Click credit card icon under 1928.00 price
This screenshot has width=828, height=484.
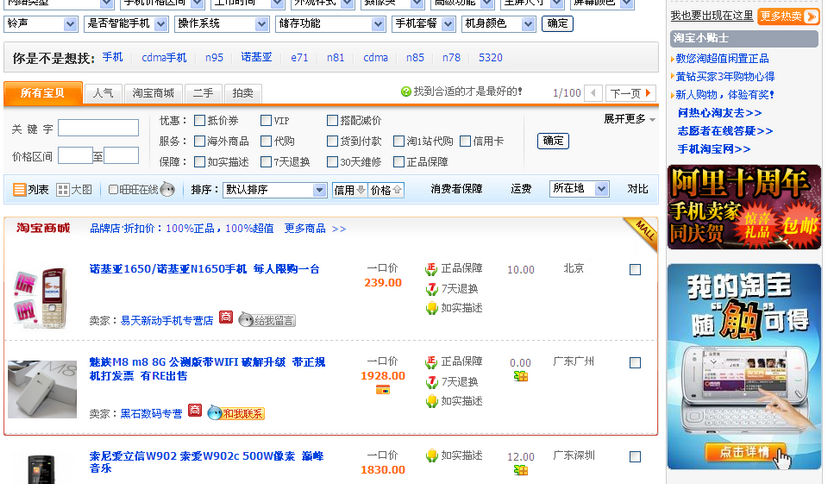(382, 390)
